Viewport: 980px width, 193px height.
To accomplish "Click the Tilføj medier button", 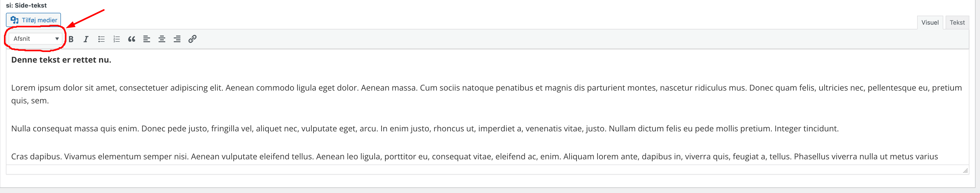I will 33,20.
